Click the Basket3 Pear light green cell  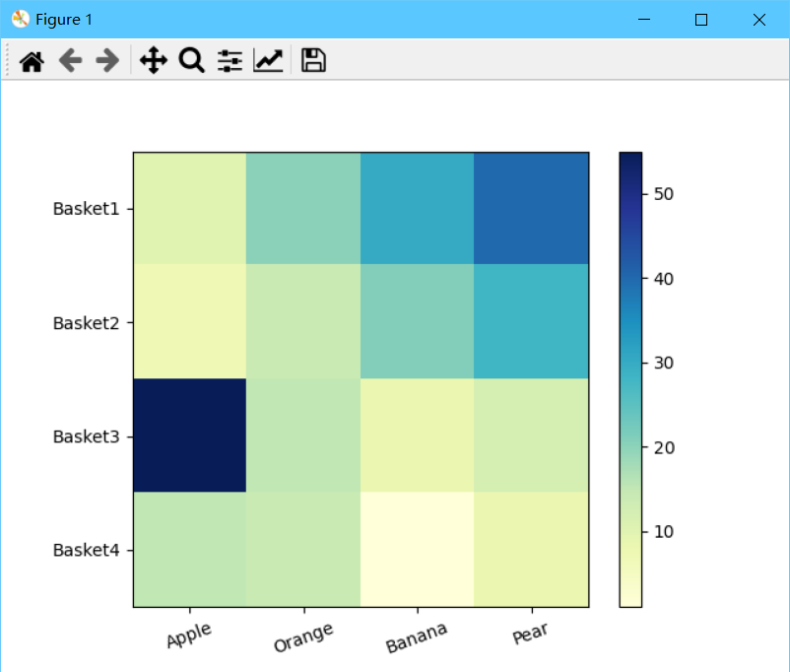coord(531,436)
